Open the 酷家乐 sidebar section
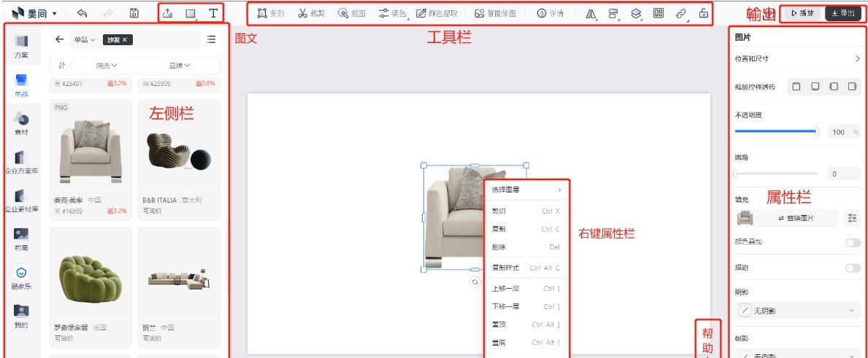Screen dimensions: 868x358 pyautogui.click(x=21, y=278)
